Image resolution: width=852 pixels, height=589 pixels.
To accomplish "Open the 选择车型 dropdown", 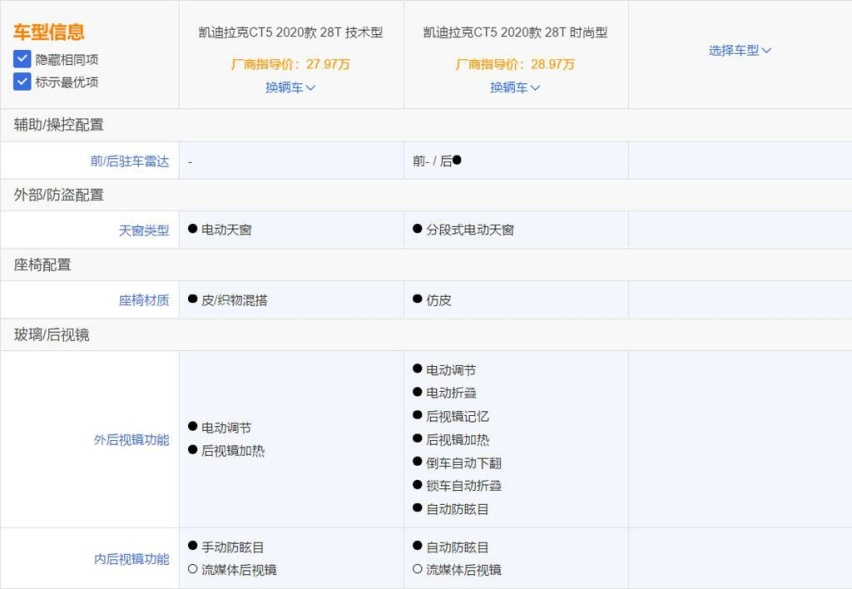I will click(x=740, y=51).
